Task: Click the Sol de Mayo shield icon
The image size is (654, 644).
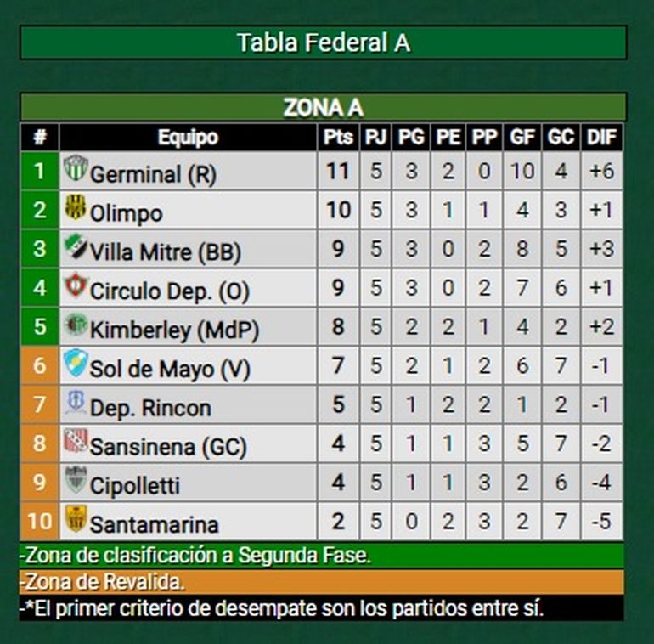Action: click(76, 364)
